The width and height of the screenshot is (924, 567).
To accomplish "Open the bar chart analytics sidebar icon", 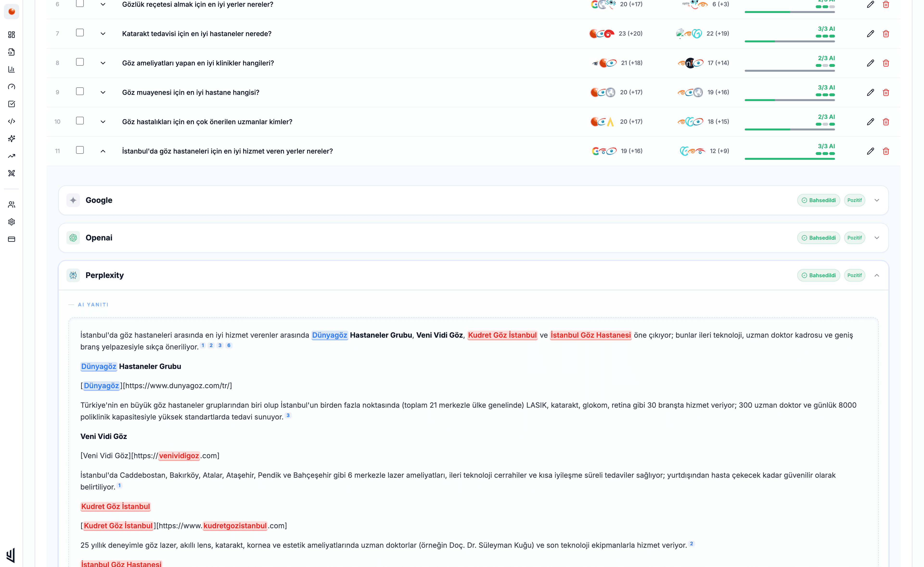I will [x=11, y=69].
